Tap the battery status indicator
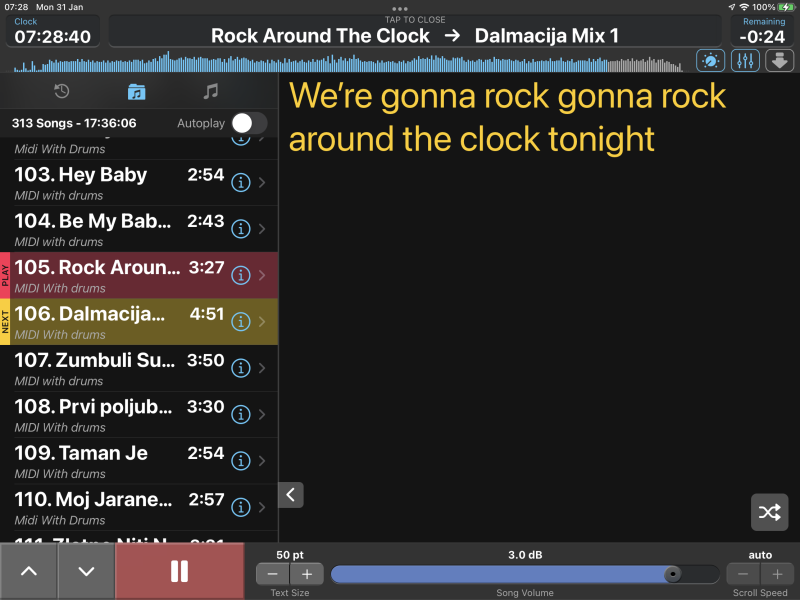 click(786, 7)
